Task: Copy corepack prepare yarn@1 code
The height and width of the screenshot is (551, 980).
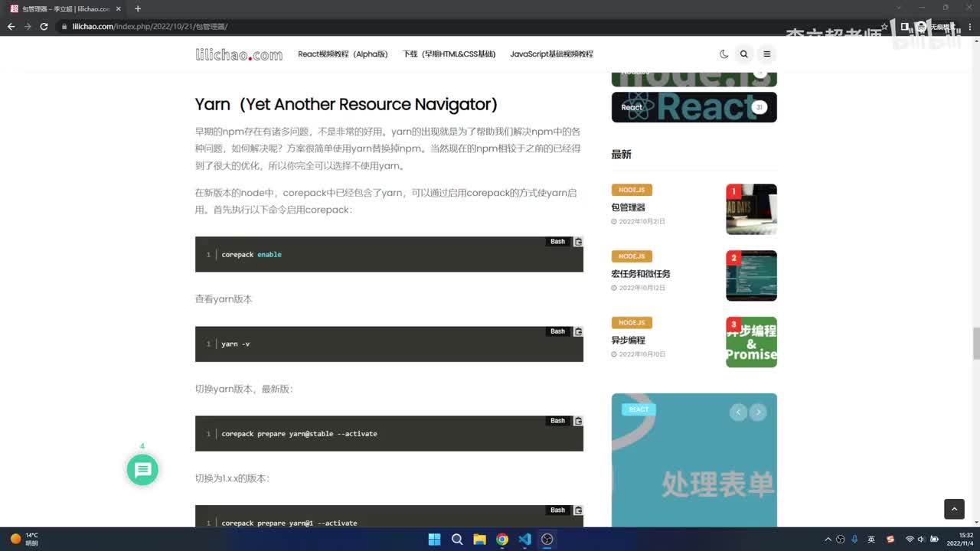Action: pyautogui.click(x=578, y=510)
